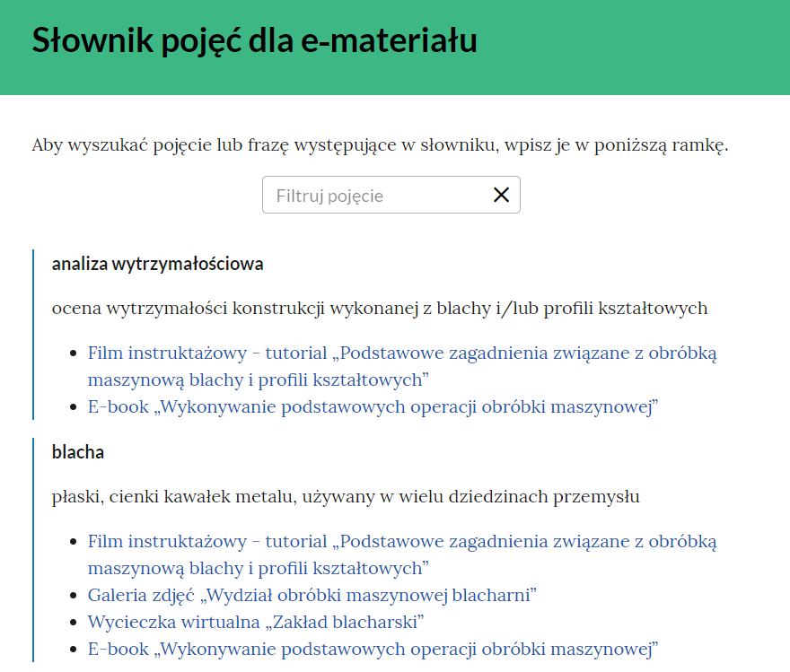Viewport: 790px width, 672px height.
Task: Click the page title "Słownik pojęć dla e-materiału"
Action: 254,41
